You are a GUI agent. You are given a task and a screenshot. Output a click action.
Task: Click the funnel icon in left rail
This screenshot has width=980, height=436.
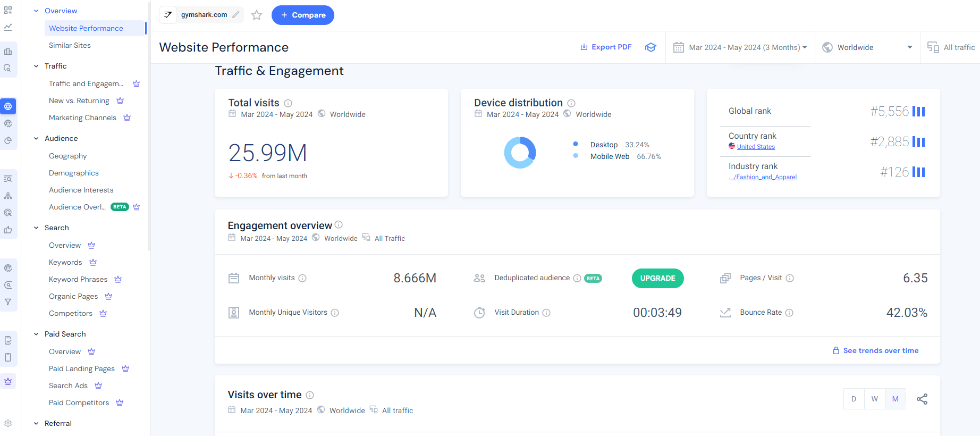(8, 302)
